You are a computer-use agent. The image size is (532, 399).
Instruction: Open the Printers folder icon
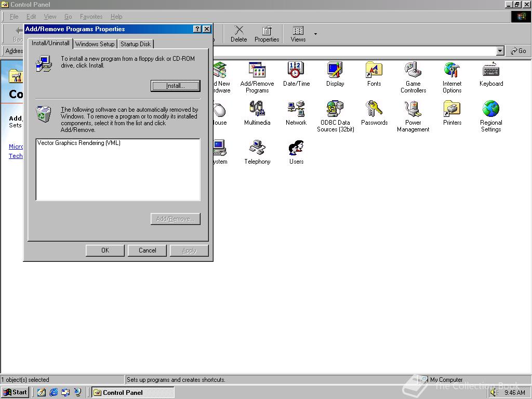(452, 113)
